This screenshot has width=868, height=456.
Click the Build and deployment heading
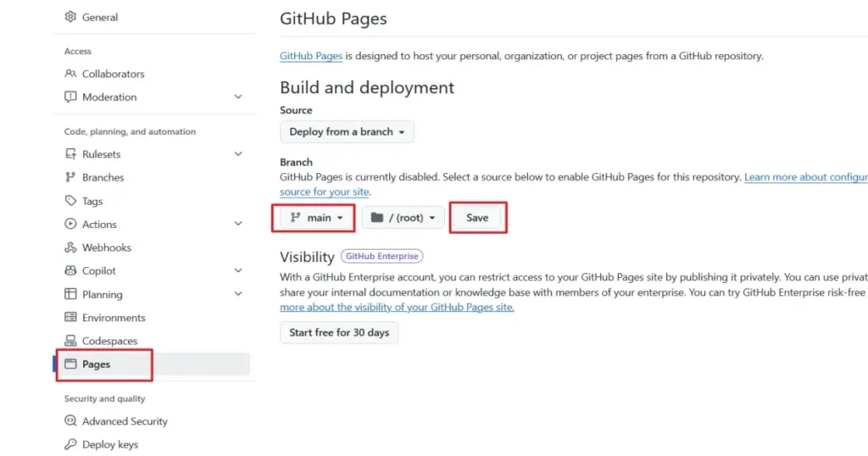click(367, 87)
